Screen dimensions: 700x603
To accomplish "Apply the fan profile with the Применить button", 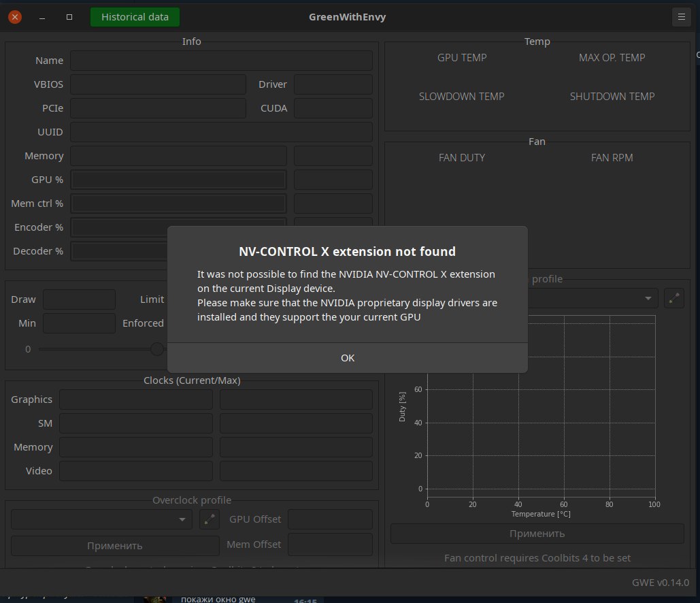I will [x=537, y=534].
